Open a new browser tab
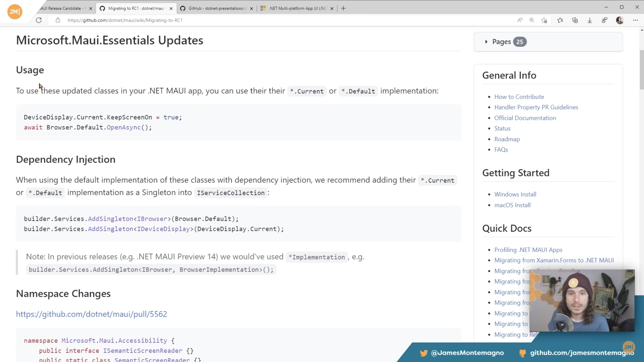This screenshot has height=362, width=644. tap(343, 9)
